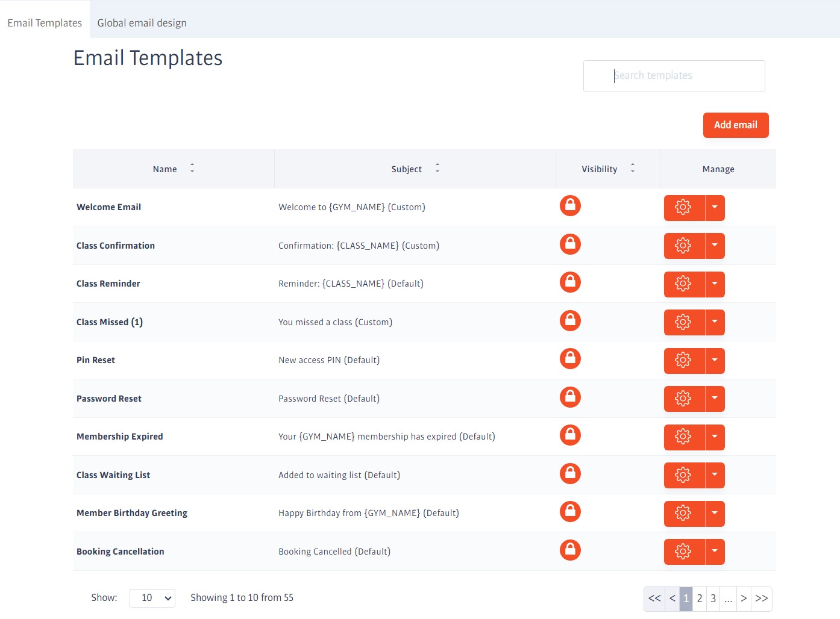Click the Booking Cancellation template name
840x619 pixels.
coord(121,552)
